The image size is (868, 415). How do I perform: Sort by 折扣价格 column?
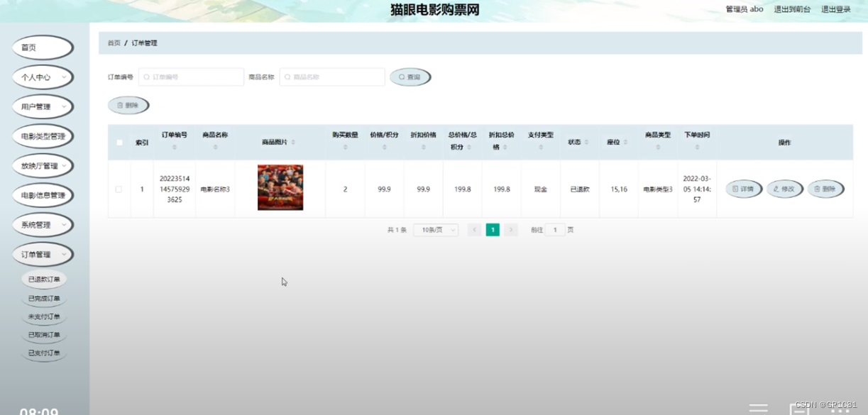point(423,148)
